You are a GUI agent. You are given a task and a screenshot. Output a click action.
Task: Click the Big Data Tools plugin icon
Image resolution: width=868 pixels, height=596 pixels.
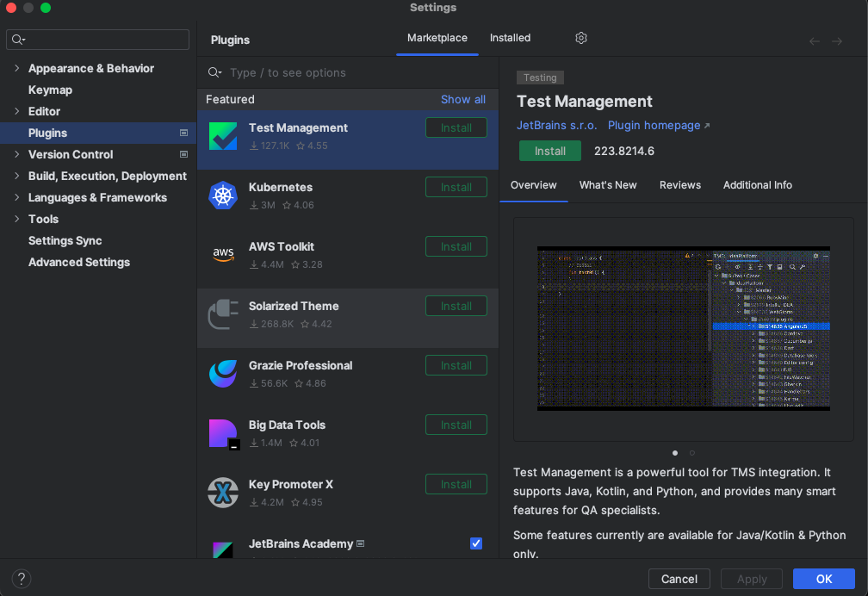coord(224,434)
